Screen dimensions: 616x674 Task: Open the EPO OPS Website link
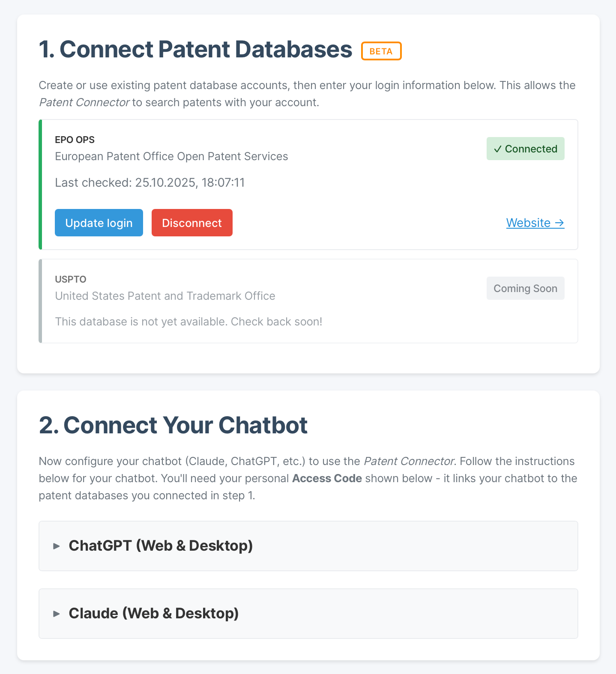point(535,223)
